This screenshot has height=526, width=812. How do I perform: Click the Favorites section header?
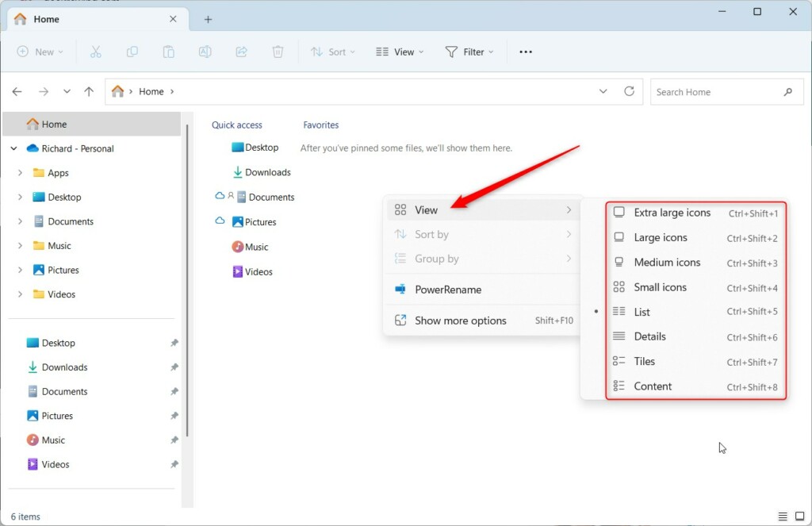pyautogui.click(x=321, y=125)
